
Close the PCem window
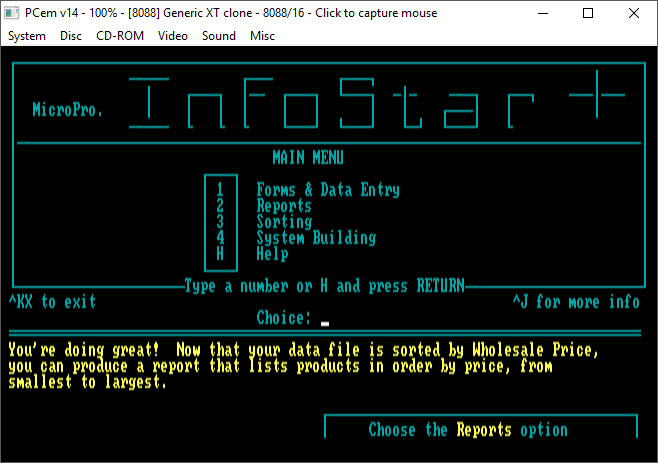634,13
